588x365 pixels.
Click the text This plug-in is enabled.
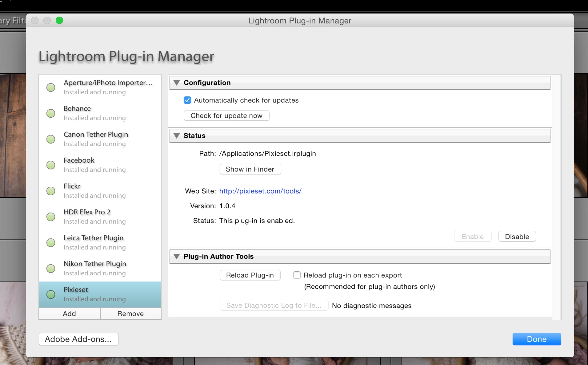coord(257,221)
